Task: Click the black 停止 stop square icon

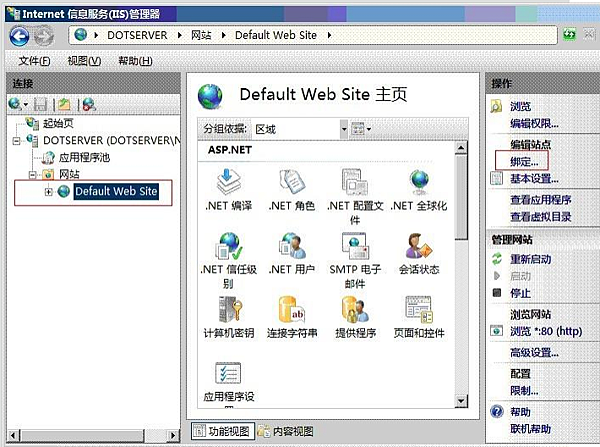Action: pyautogui.click(x=497, y=293)
